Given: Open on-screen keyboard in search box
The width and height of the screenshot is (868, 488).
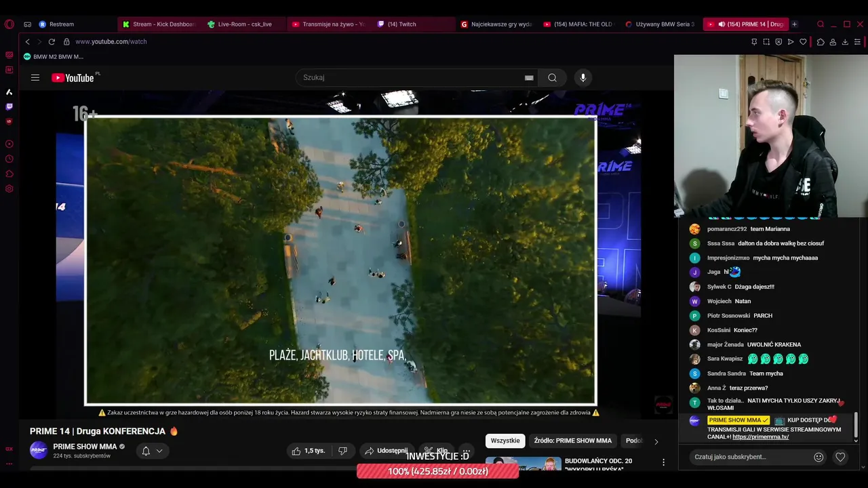Looking at the screenshot, I should click(529, 77).
